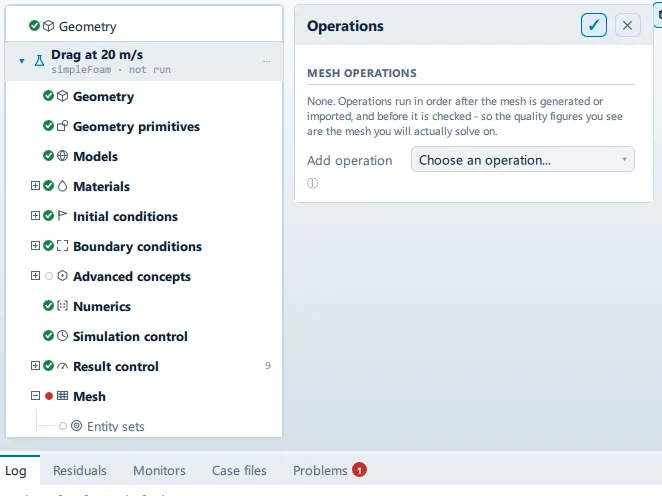The width and height of the screenshot is (662, 496).
Task: Confirm Operations with the checkmark button
Action: [594, 25]
